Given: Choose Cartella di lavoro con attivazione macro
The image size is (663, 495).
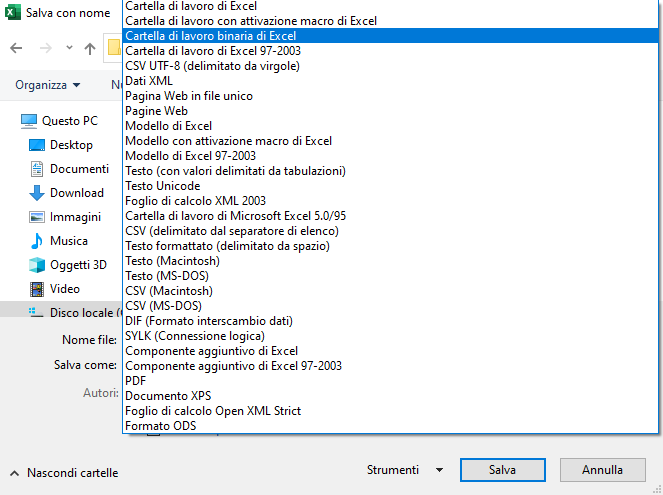Looking at the screenshot, I should tap(390, 21).
